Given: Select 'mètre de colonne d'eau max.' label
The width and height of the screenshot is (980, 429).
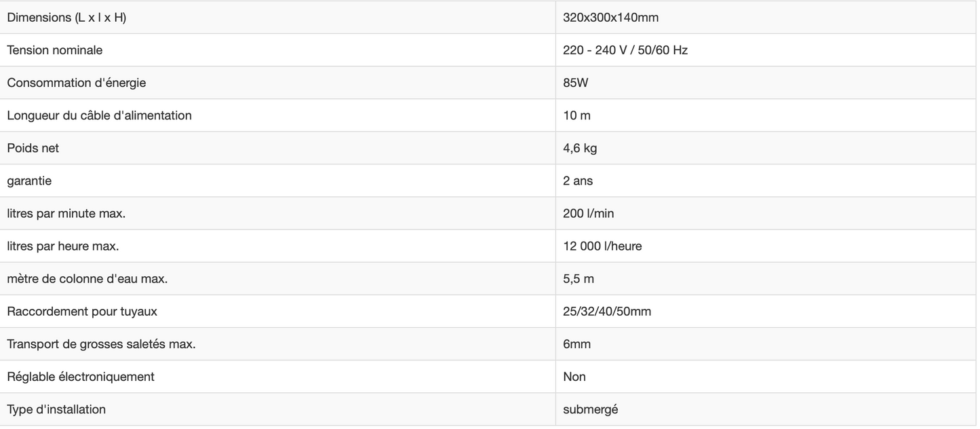Looking at the screenshot, I should click(x=87, y=278).
